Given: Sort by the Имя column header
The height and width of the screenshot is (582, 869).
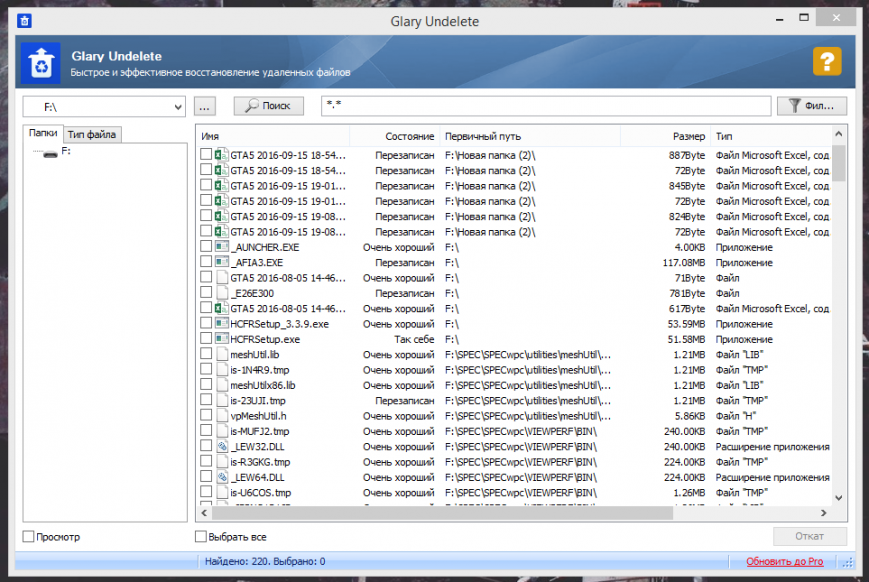Looking at the screenshot, I should click(273, 136).
